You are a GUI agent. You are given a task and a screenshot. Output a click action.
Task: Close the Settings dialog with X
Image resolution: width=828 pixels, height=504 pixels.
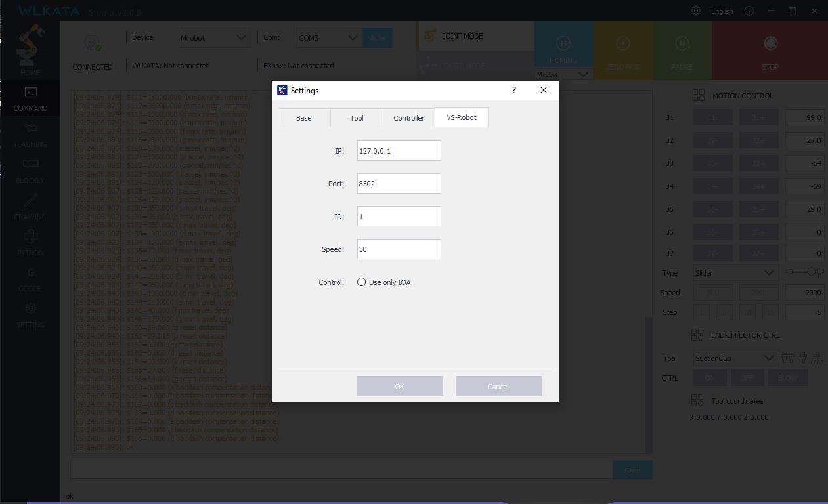544,90
